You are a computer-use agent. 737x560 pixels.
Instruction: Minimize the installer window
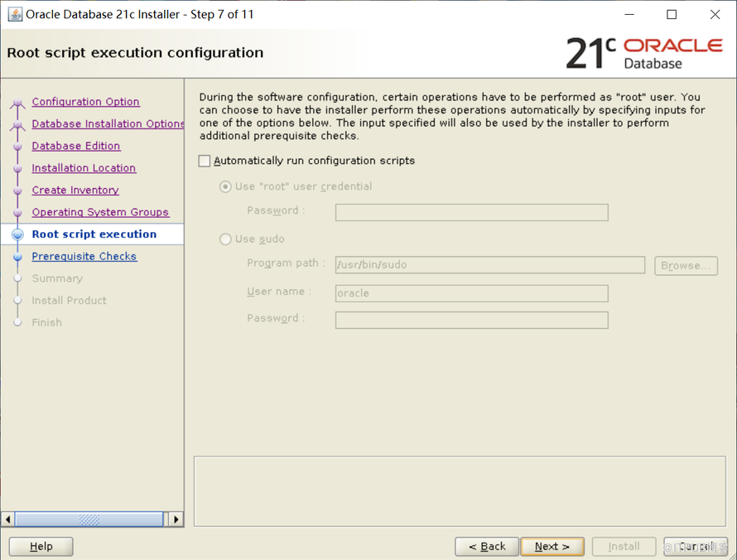point(629,15)
